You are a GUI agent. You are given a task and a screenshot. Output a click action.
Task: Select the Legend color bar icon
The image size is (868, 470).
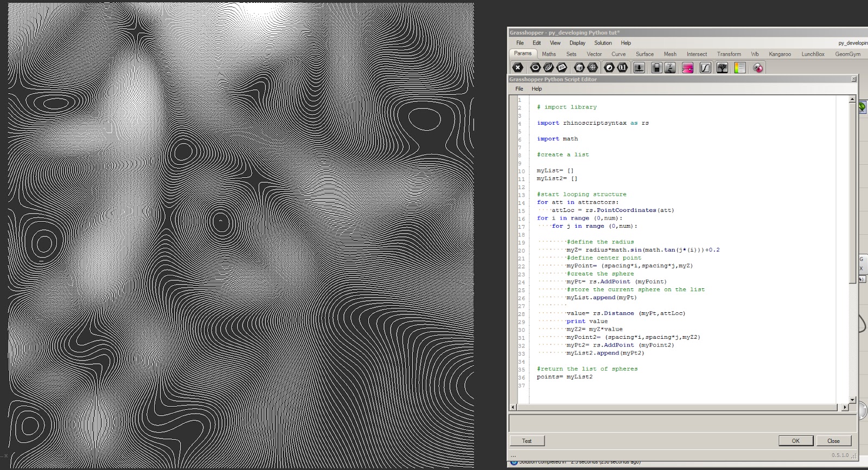point(739,67)
